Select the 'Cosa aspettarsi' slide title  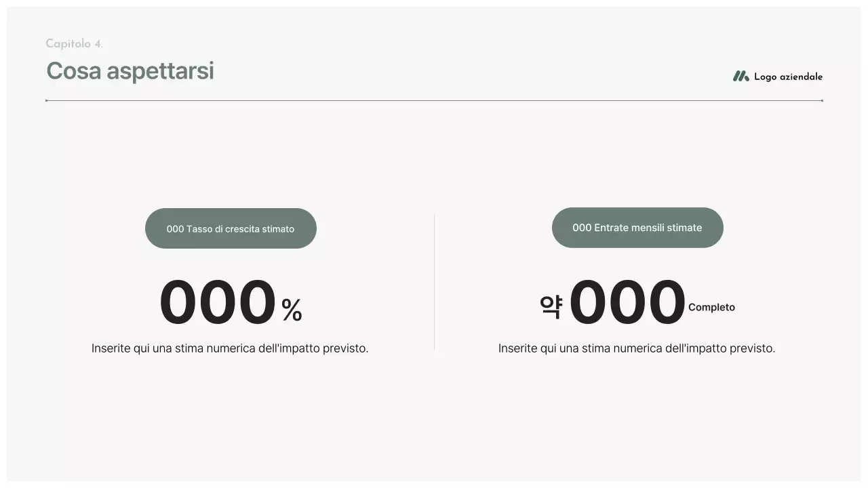130,70
